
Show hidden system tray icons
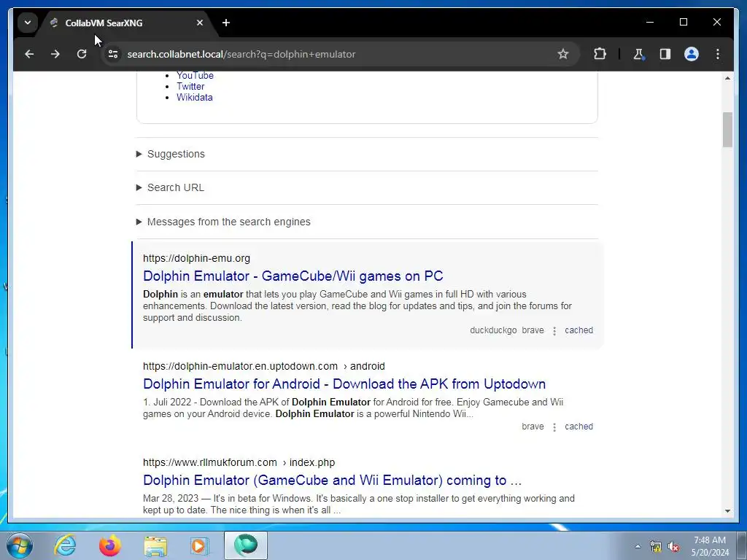[x=638, y=546]
